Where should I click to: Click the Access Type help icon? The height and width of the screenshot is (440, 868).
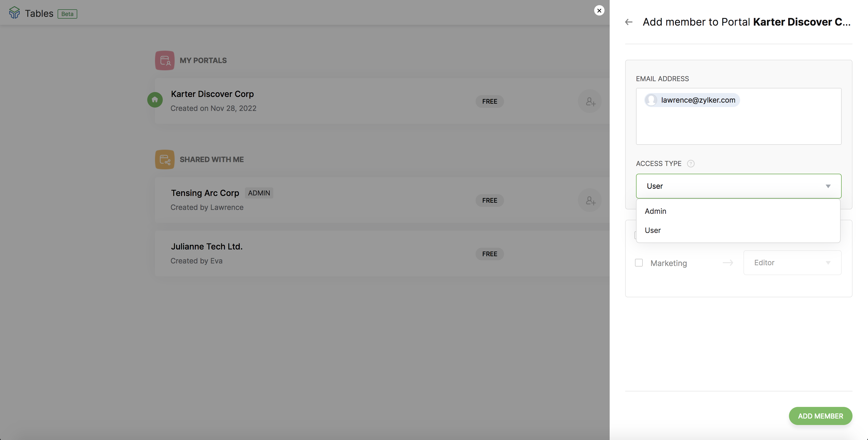coord(691,164)
